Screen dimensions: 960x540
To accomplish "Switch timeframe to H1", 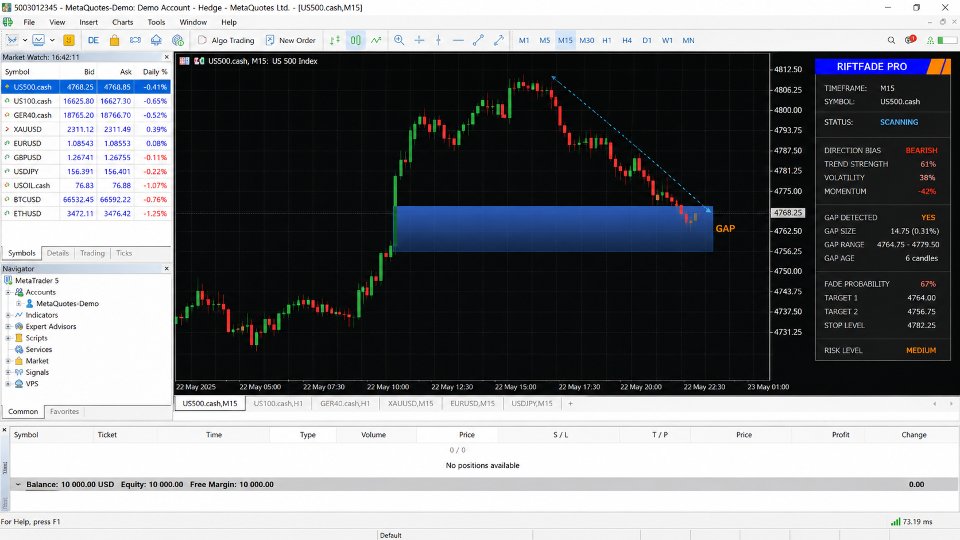I will pos(607,40).
